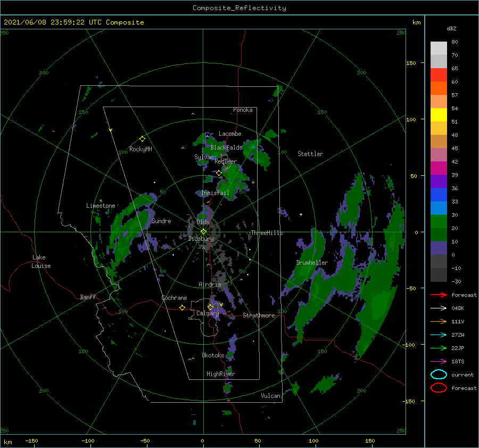Click the yellow radar site marker at Didsbury
This screenshot has height=448, width=479.
tap(203, 232)
